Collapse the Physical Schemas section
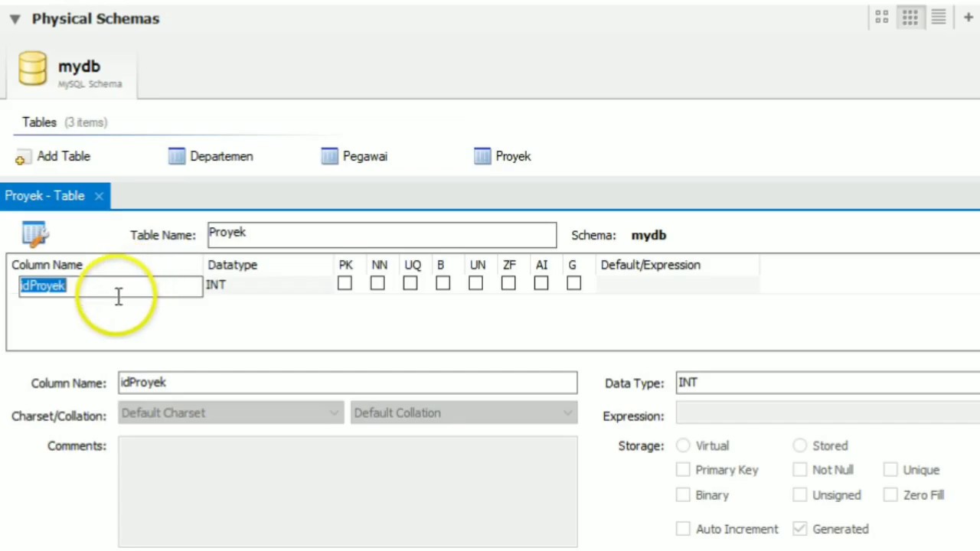The width and height of the screenshot is (980, 551). (15, 19)
